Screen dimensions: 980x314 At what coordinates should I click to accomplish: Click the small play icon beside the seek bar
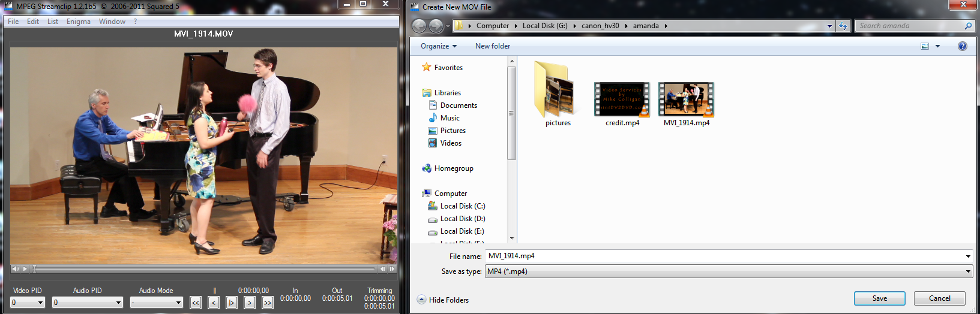point(25,268)
